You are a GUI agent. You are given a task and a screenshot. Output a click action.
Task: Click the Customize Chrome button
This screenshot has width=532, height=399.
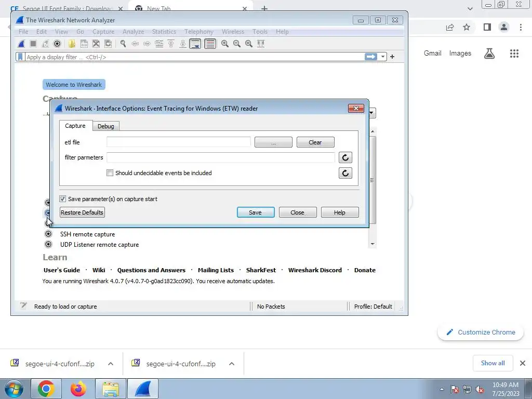pos(480,332)
